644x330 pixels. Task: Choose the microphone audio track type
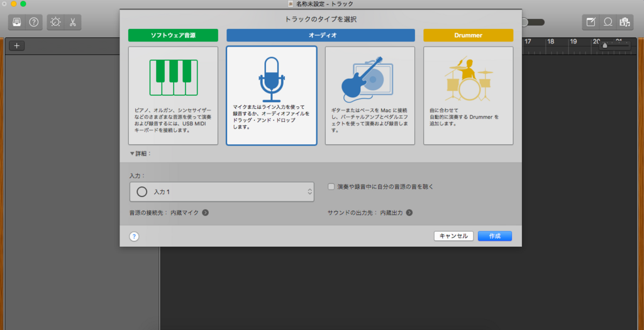point(272,96)
